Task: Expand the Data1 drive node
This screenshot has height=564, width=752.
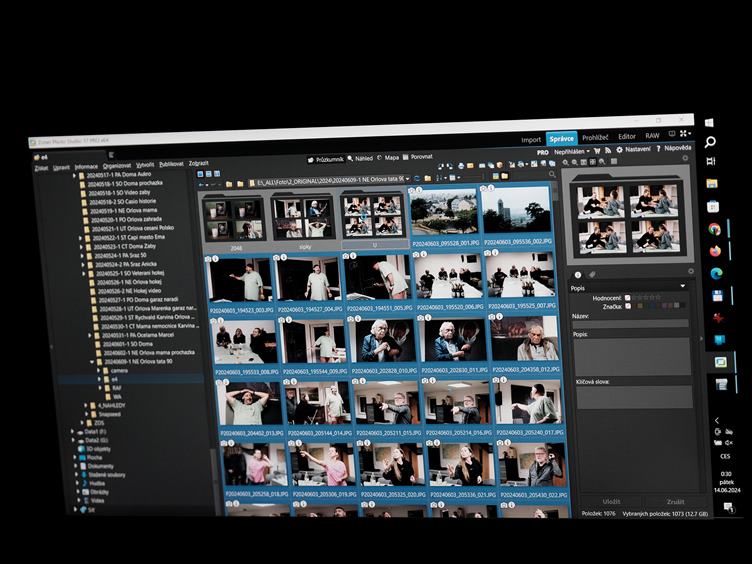Action: 73,432
